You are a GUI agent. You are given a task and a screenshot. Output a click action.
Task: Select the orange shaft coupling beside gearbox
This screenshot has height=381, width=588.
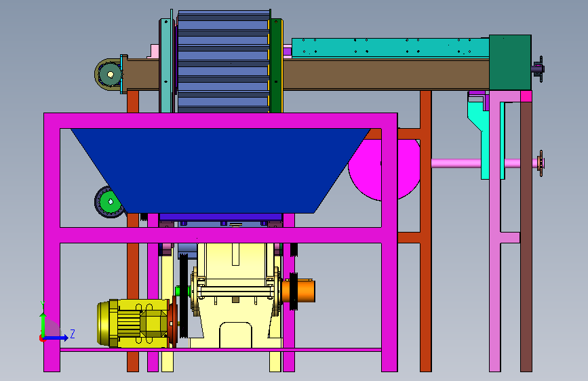click(x=298, y=291)
